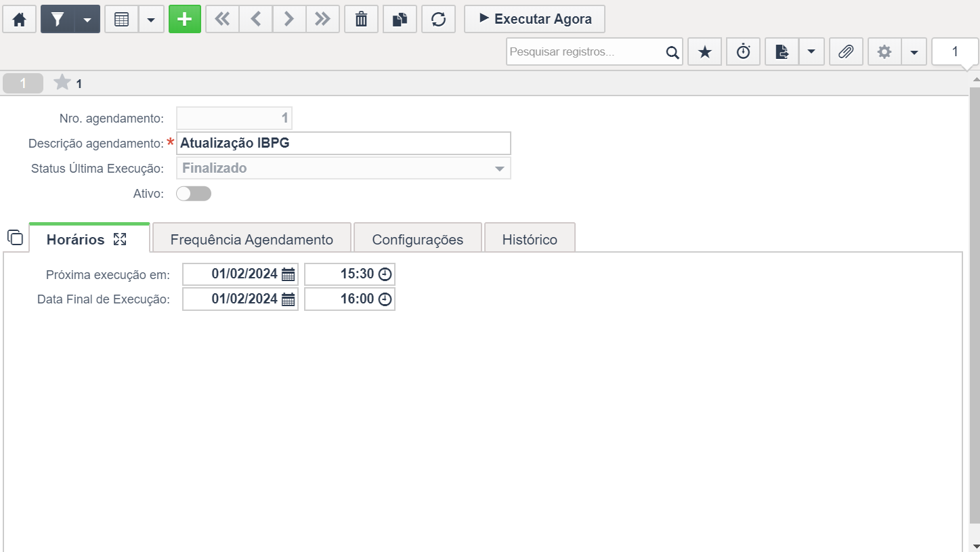Viewport: 980px width, 552px height.
Task: Expand the filter options dropdown arrow
Action: pyautogui.click(x=87, y=19)
